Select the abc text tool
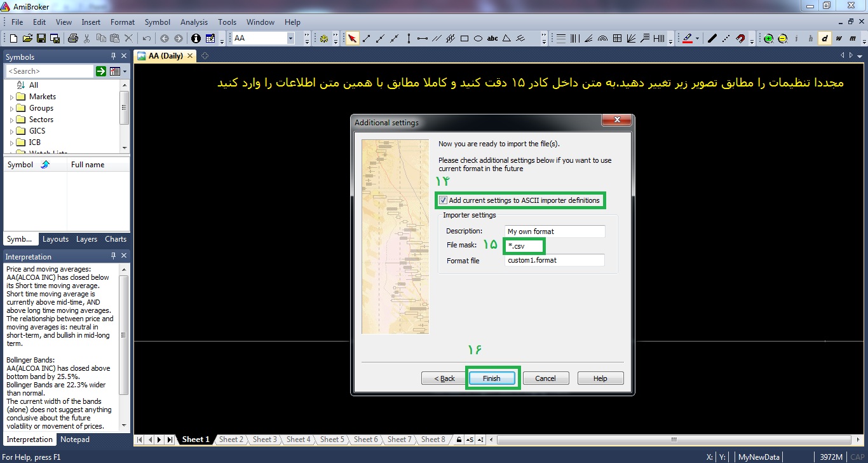The height and width of the screenshot is (463, 868). (x=492, y=39)
